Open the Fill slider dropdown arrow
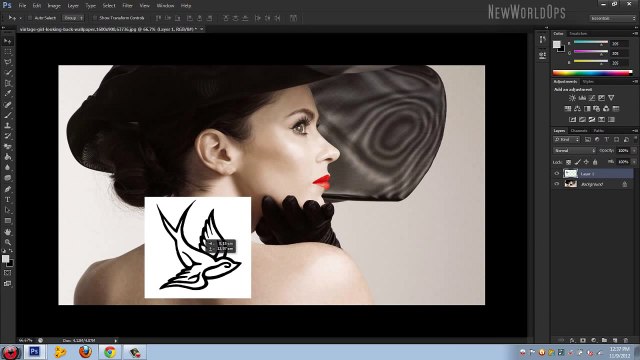The image size is (640, 360). point(634,162)
